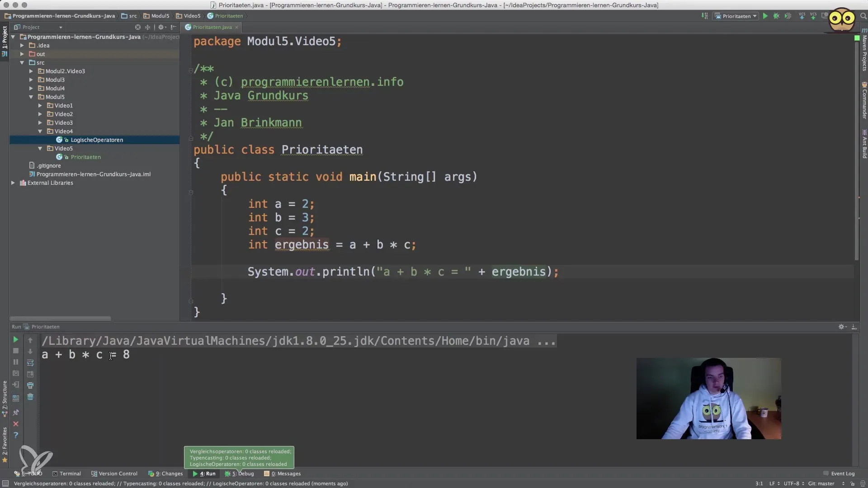Select the .gitignore file
This screenshot has width=868, height=488.
(x=48, y=166)
